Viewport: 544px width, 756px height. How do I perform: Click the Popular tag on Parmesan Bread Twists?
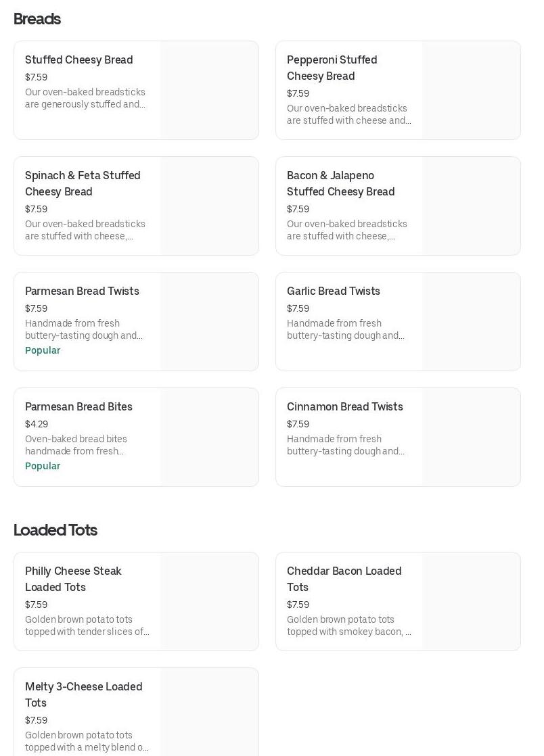coord(43,350)
